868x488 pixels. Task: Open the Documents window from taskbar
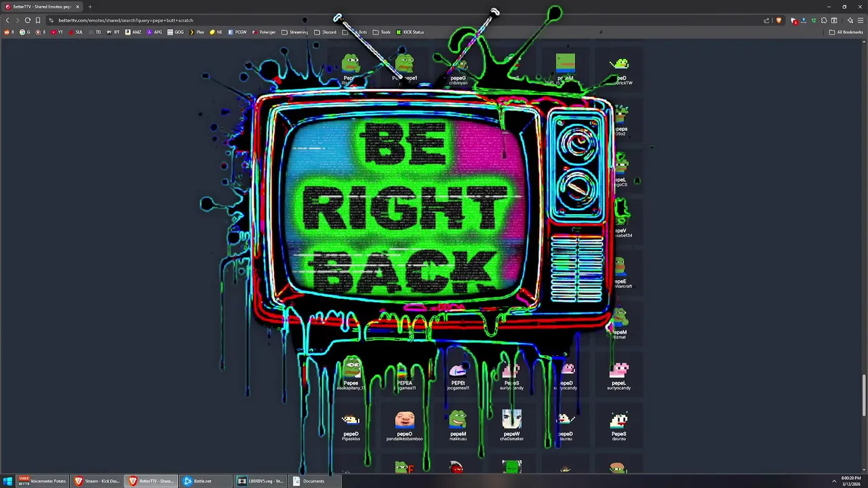coord(314,481)
